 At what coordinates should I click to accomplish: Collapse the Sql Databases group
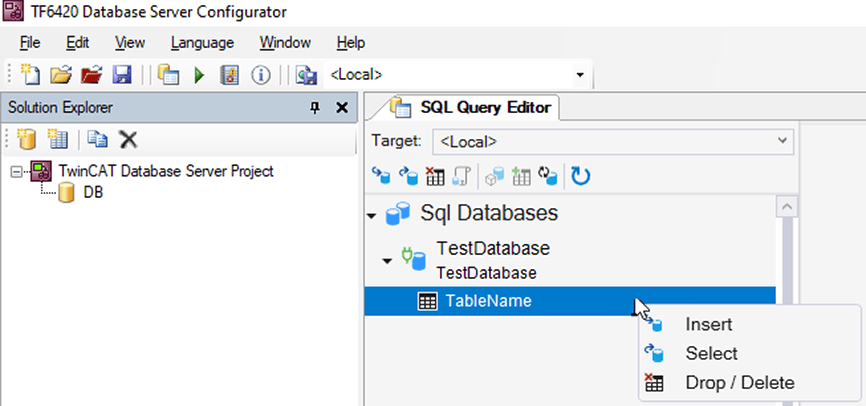(x=372, y=215)
